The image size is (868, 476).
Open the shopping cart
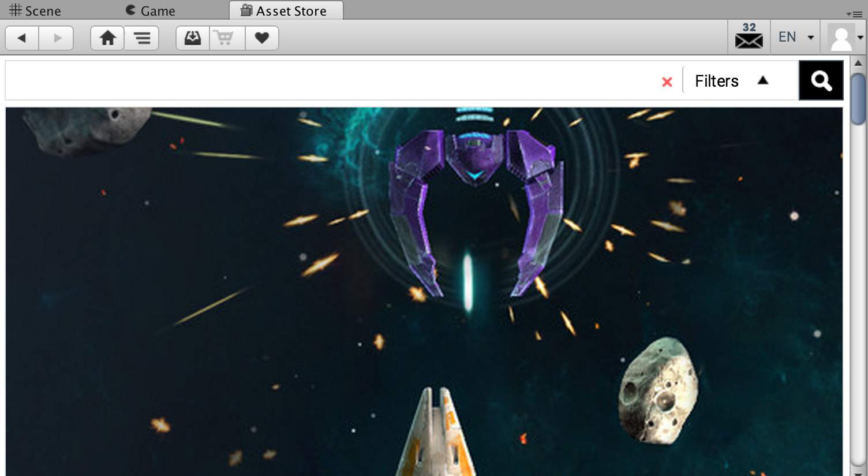(x=227, y=38)
